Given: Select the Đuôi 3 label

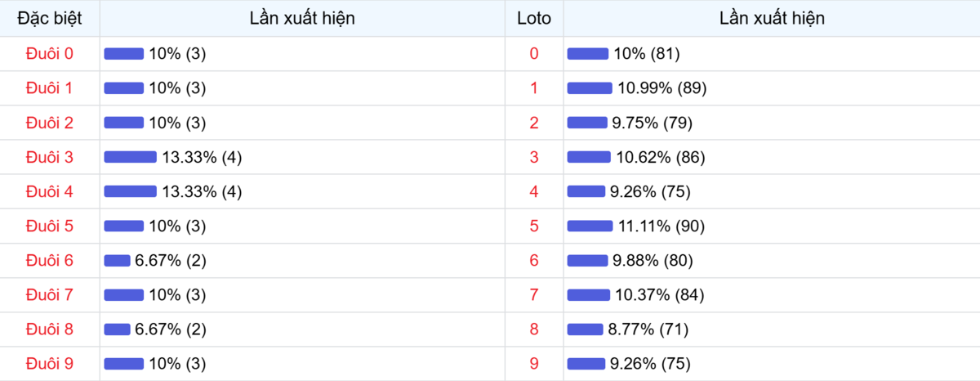Looking at the screenshot, I should click(50, 157).
